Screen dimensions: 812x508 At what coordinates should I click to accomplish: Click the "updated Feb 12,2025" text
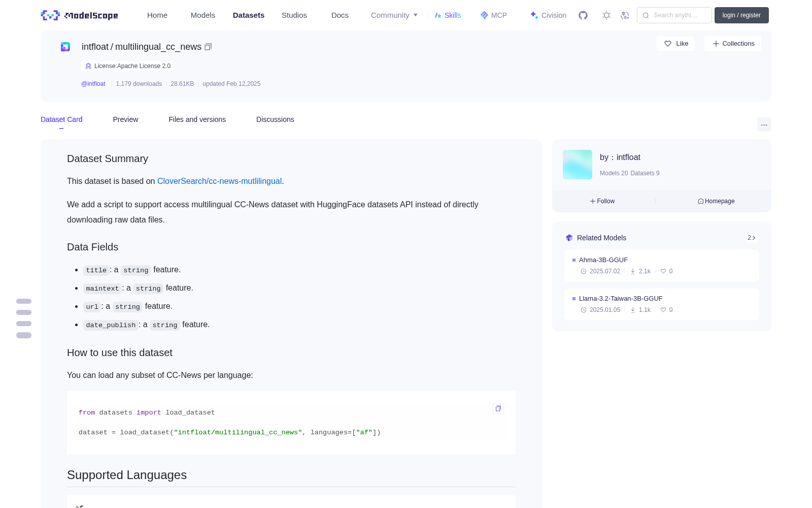pyautogui.click(x=231, y=84)
